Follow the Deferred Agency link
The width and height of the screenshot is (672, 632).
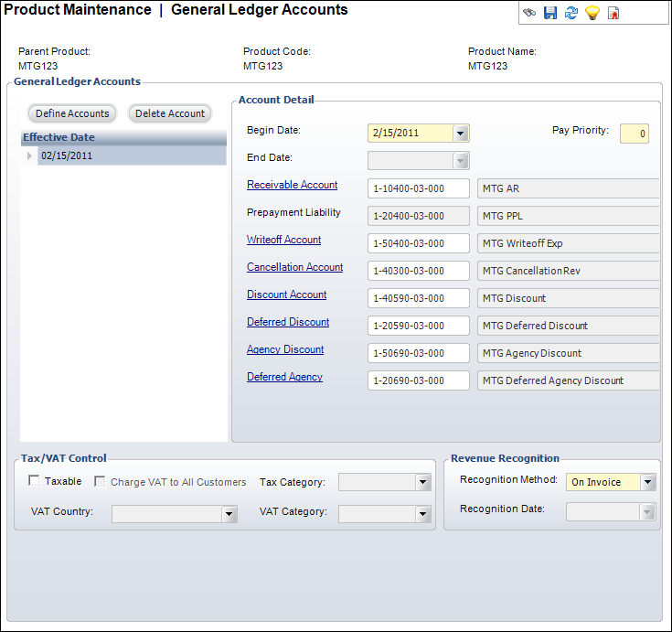[284, 377]
